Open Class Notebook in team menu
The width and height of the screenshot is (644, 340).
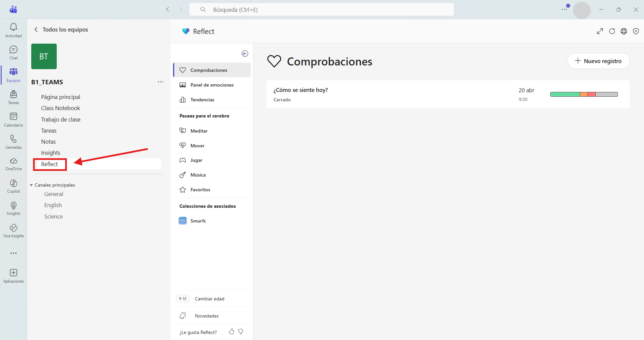tap(61, 108)
